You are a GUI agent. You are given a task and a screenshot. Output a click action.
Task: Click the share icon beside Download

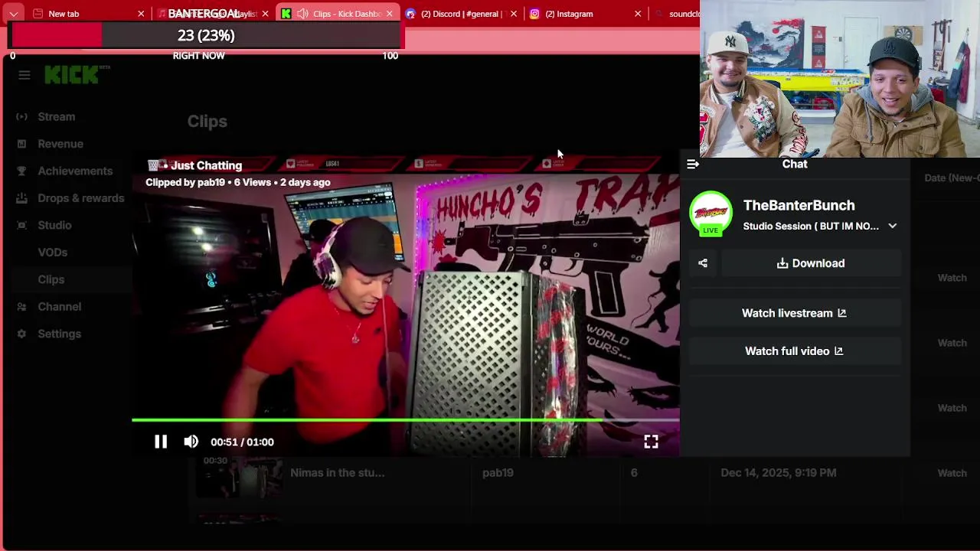point(703,263)
